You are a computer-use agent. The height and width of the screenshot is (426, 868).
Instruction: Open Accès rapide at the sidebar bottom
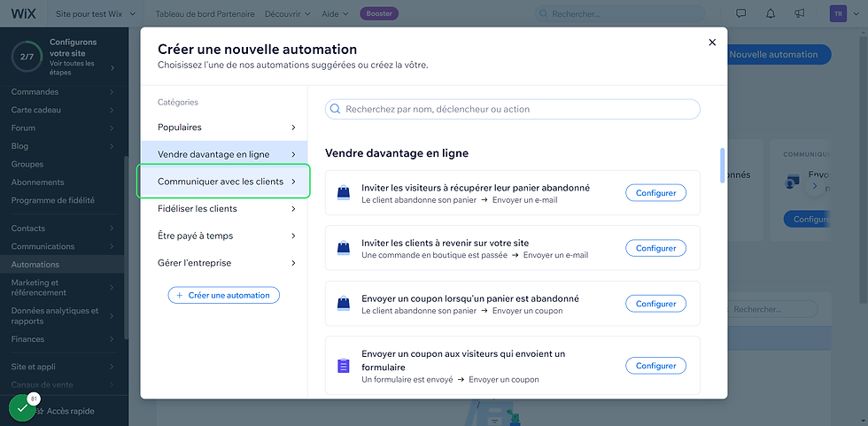pos(64,411)
